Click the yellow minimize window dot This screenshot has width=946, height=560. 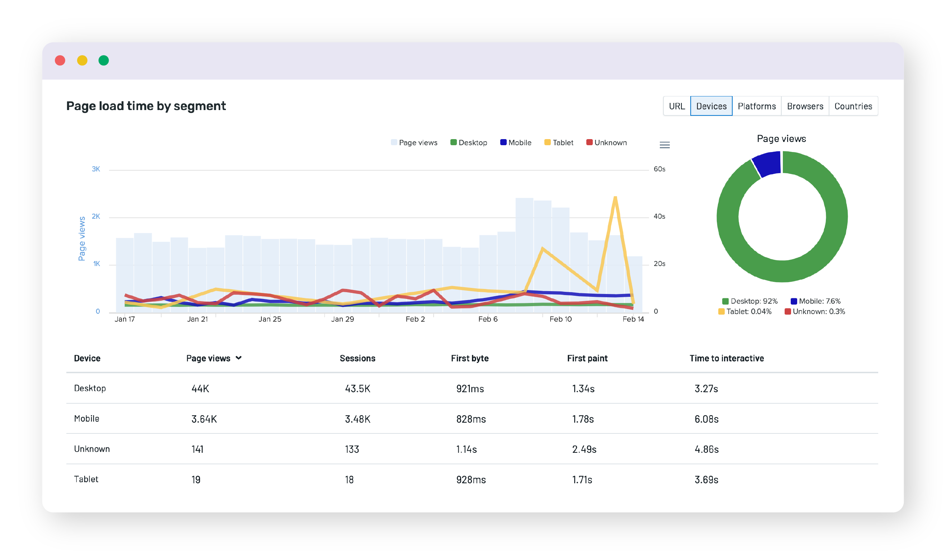tap(82, 61)
